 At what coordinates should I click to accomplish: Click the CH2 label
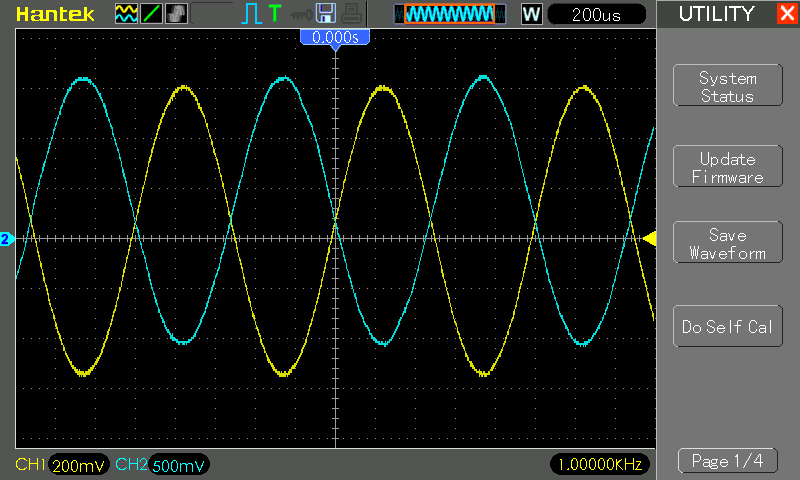pyautogui.click(x=131, y=464)
